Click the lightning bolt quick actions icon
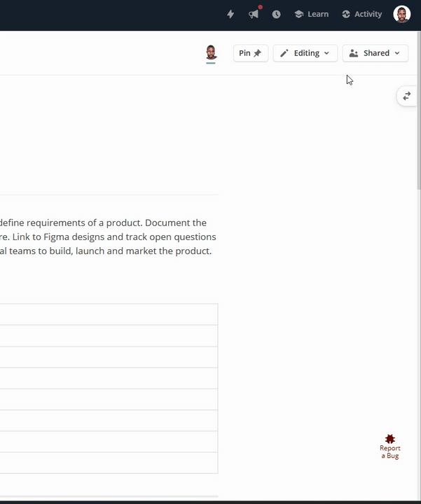This screenshot has height=504, width=421. [230, 14]
